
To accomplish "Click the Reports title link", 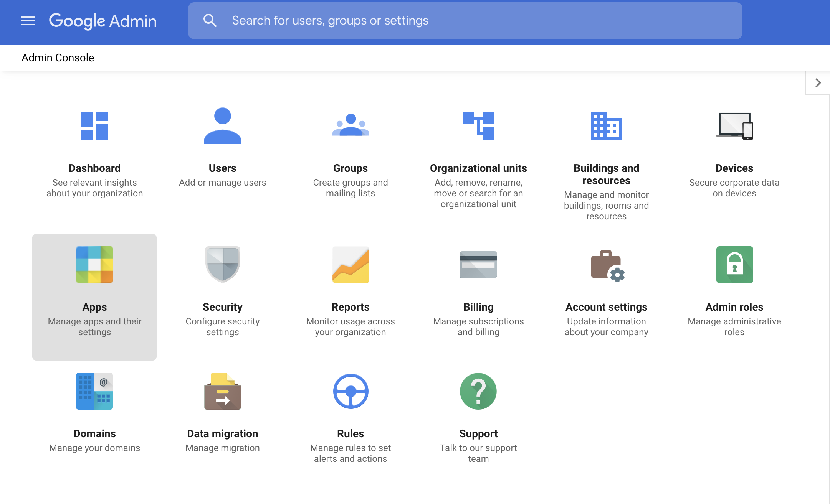I will coord(351,307).
